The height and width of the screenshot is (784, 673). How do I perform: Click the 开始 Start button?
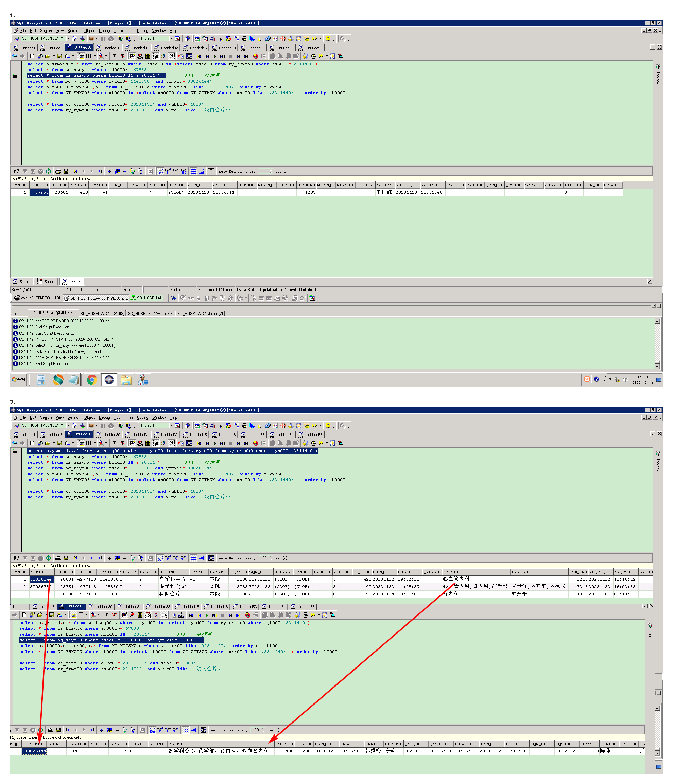click(19, 379)
